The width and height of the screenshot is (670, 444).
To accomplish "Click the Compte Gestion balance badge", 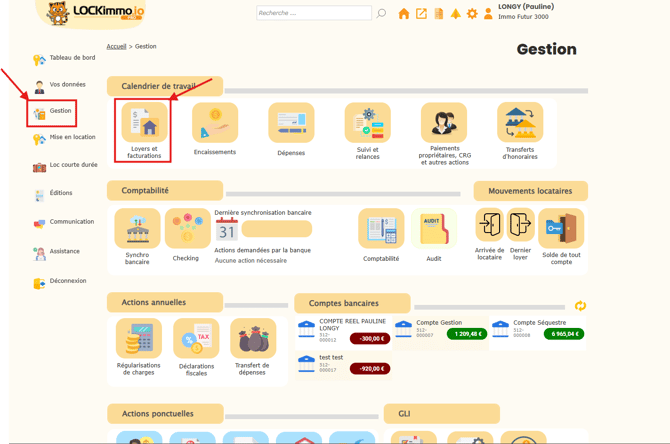I will [467, 334].
